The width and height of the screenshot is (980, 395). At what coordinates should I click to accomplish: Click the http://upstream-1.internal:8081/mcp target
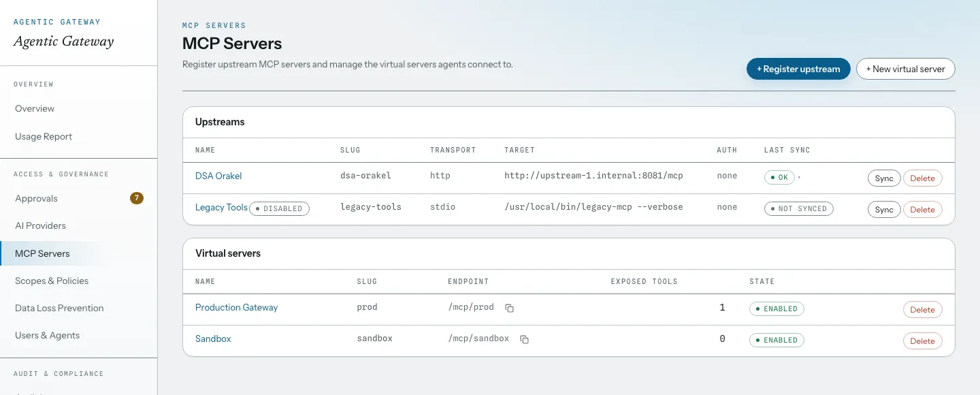593,176
